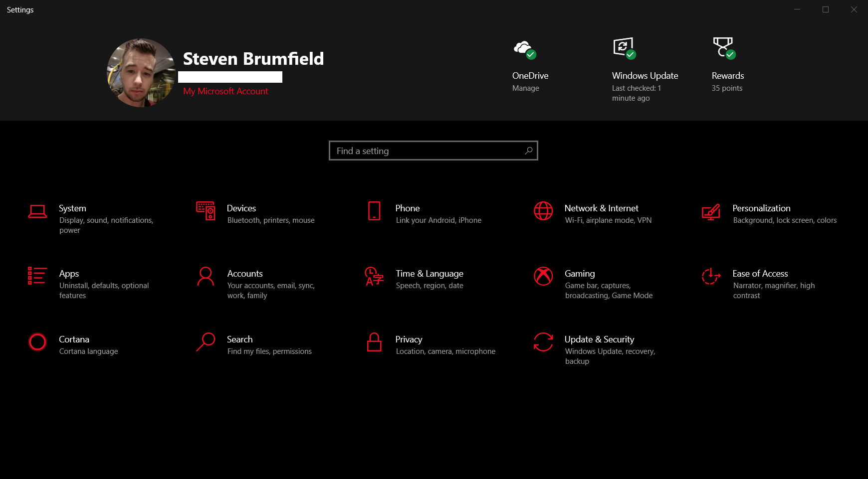Image resolution: width=868 pixels, height=479 pixels.
Task: Click 'Wi-Fi, airplane mode, VPN' description
Action: pyautogui.click(x=608, y=220)
